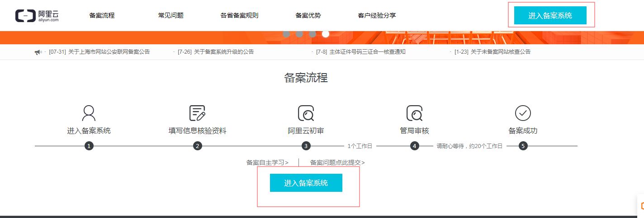Select the fourth white carousel dot
The width and height of the screenshot is (644, 218).
click(x=326, y=34)
